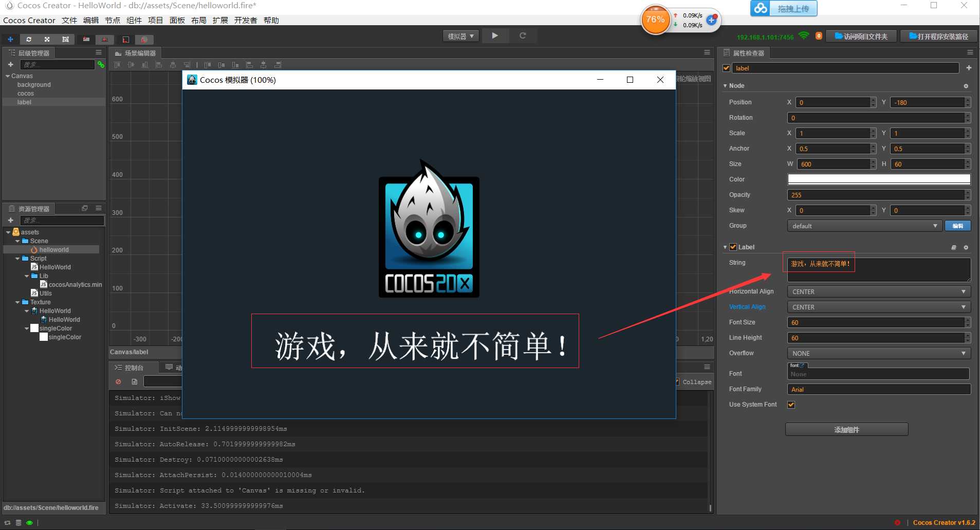Viewport: 980px width, 530px height.
Task: Click the 拖拽上传 upload button
Action: [x=784, y=9]
